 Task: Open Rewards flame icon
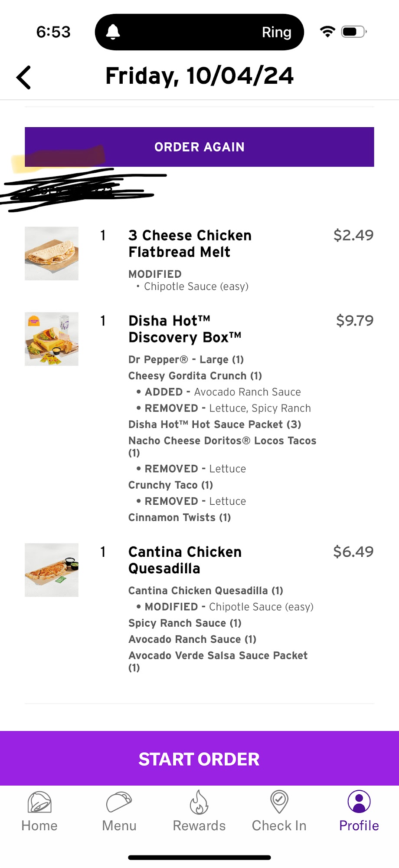click(x=199, y=802)
